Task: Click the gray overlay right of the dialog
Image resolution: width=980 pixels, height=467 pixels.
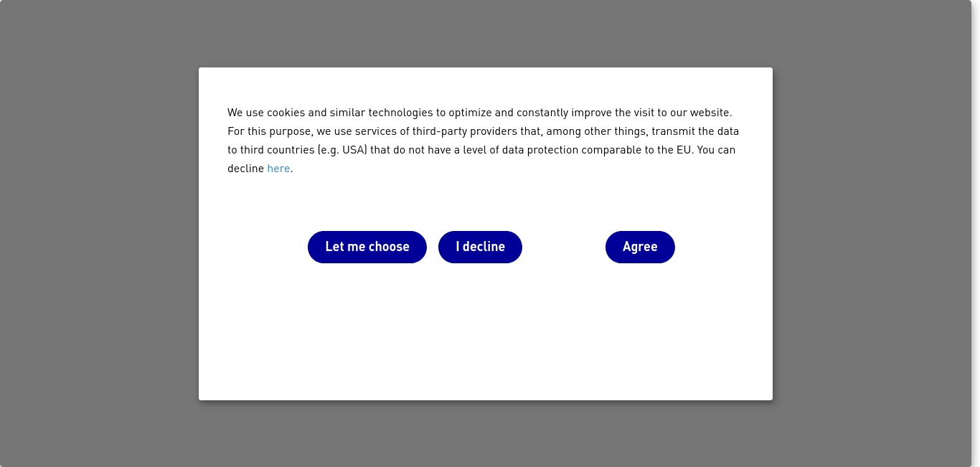Action: pos(872,233)
